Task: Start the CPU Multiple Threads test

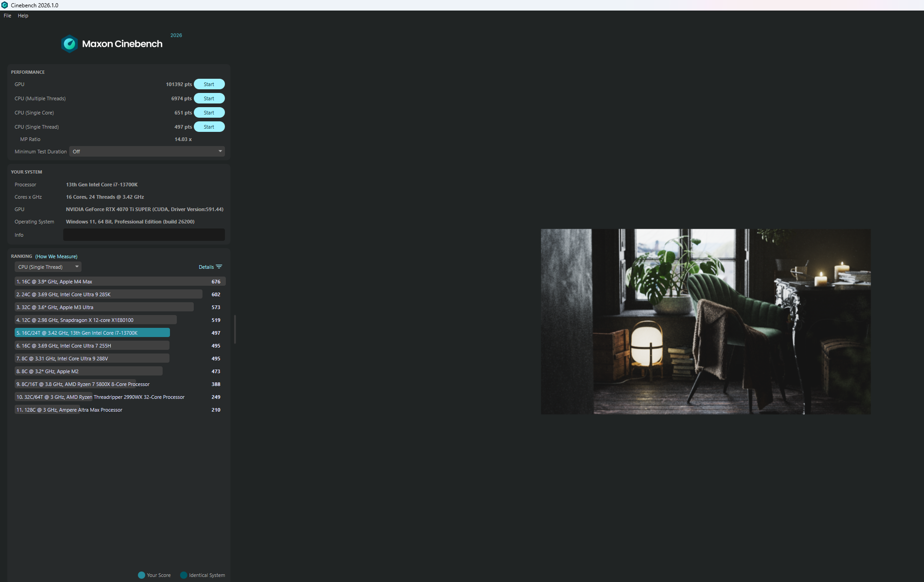Action: click(x=209, y=98)
